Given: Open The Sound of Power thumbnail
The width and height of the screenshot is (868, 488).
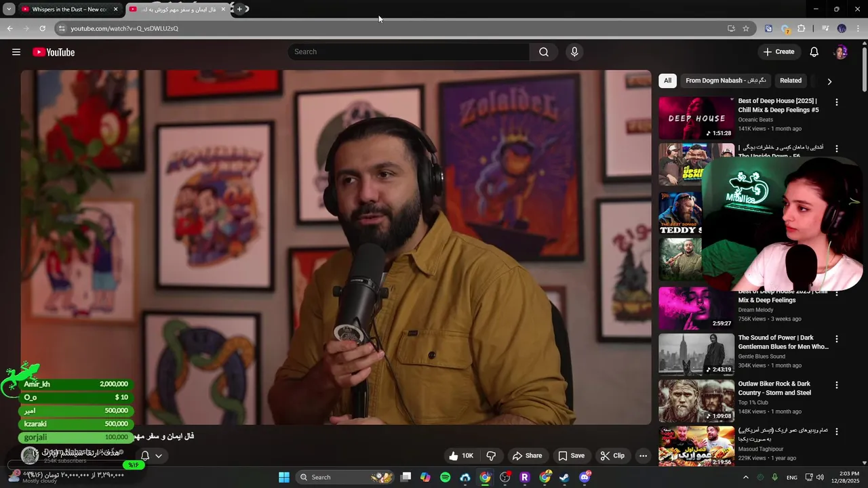Looking at the screenshot, I should (696, 354).
